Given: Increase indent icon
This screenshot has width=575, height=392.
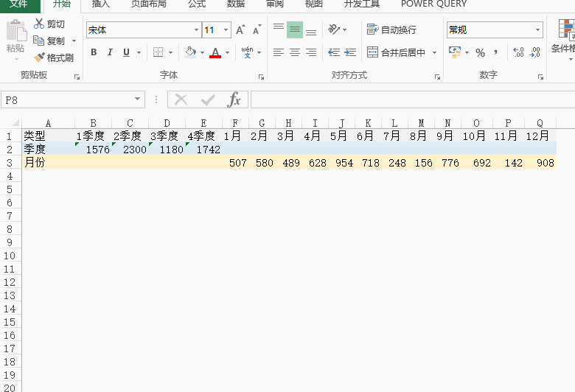Looking at the screenshot, I should pos(350,52).
